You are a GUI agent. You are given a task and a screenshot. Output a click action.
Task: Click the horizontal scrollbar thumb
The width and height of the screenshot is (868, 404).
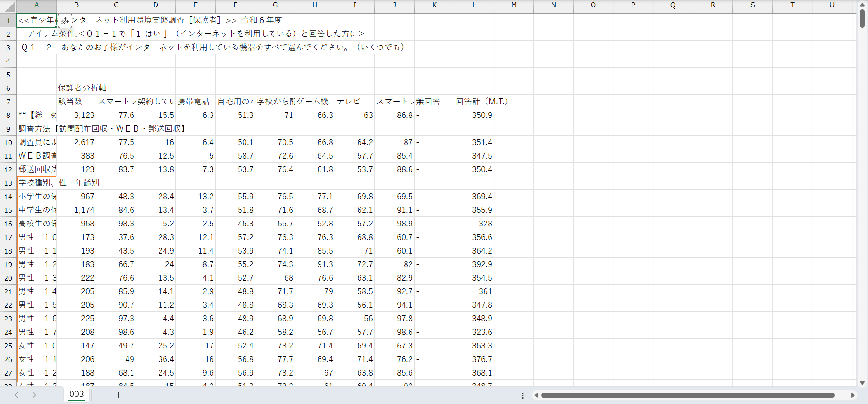click(687, 395)
